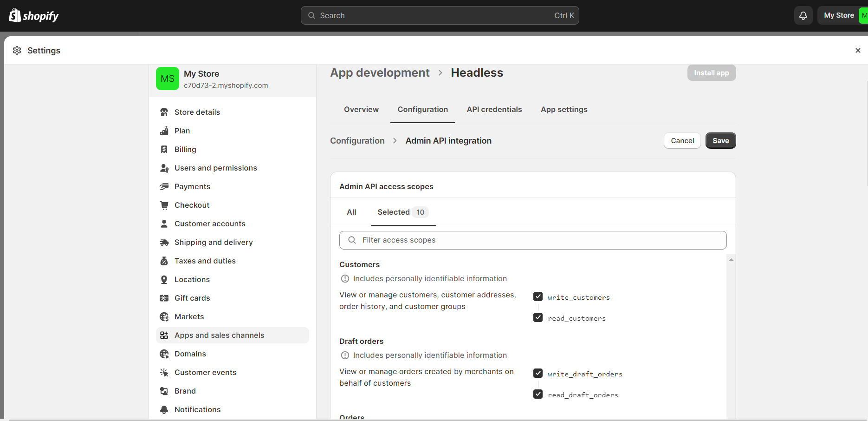Switch to the API credentials tab
The height and width of the screenshot is (421, 868).
click(494, 109)
